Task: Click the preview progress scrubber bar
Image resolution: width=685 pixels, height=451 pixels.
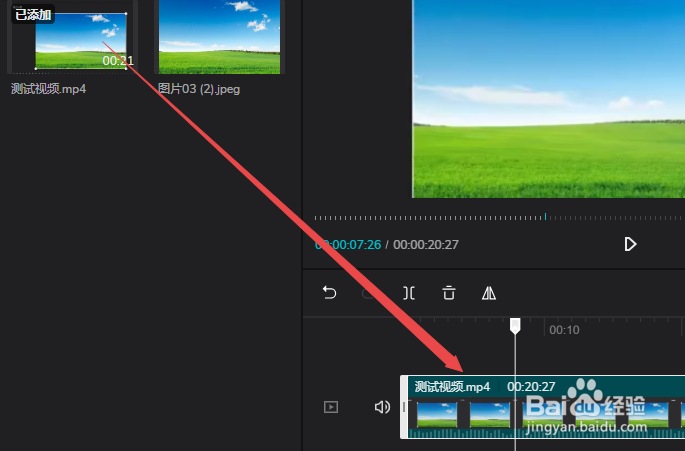Action: point(498,217)
